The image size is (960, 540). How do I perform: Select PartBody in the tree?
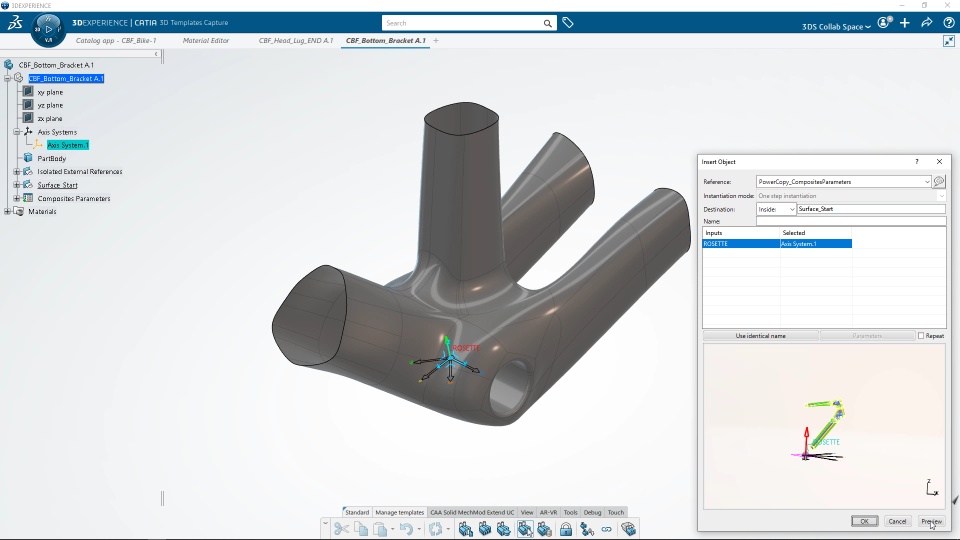pyautogui.click(x=51, y=158)
